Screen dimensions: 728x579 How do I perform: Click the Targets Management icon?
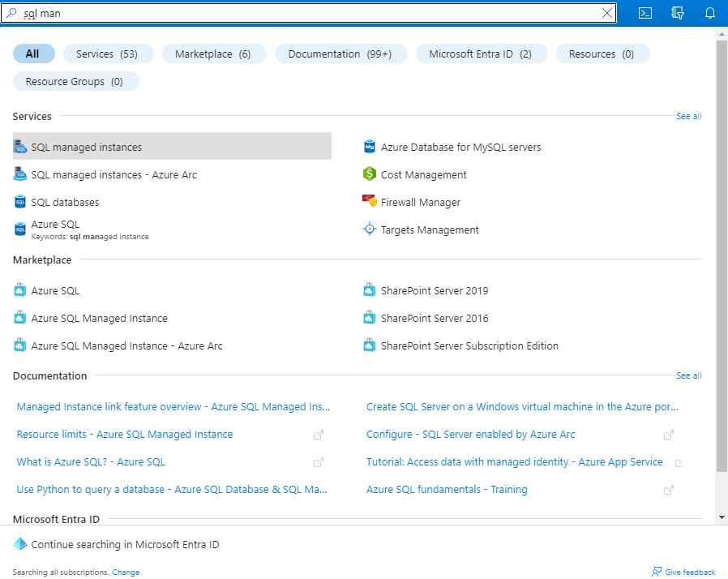pos(369,229)
